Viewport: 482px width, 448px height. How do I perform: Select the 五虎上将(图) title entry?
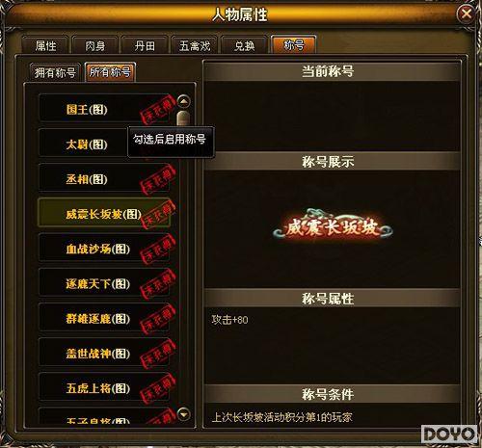(103, 387)
